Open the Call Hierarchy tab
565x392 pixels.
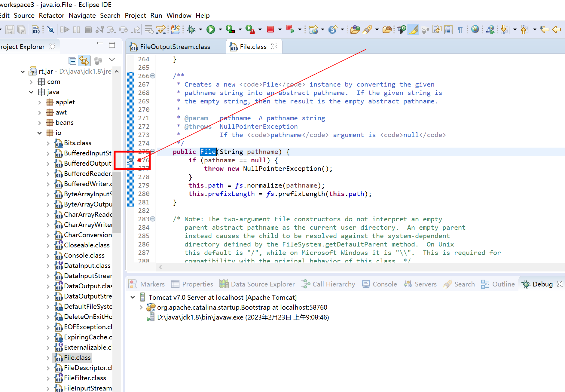coord(328,284)
